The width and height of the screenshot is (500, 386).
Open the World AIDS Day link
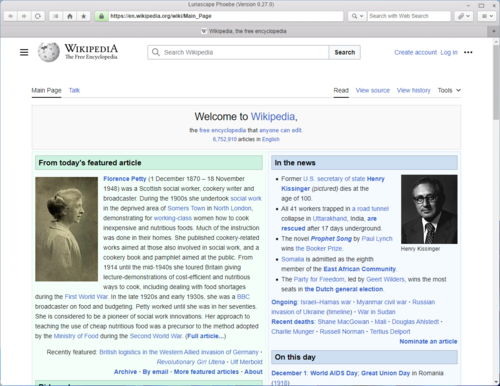pos(334,373)
